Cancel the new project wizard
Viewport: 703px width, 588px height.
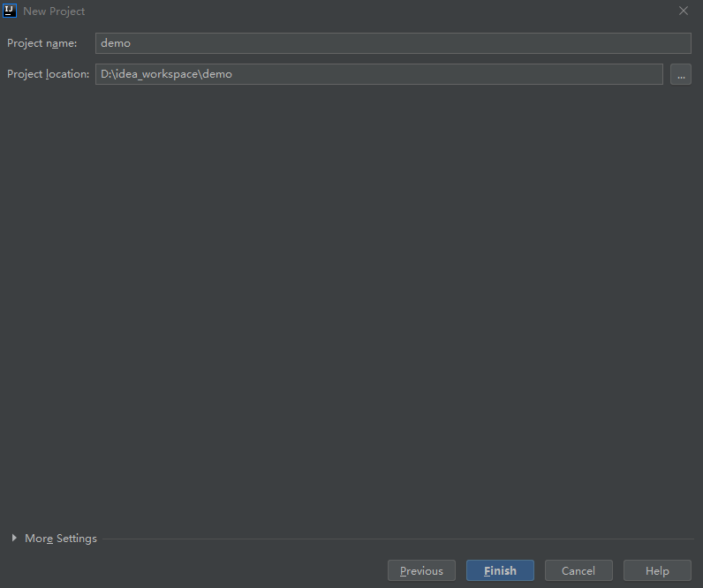click(578, 570)
